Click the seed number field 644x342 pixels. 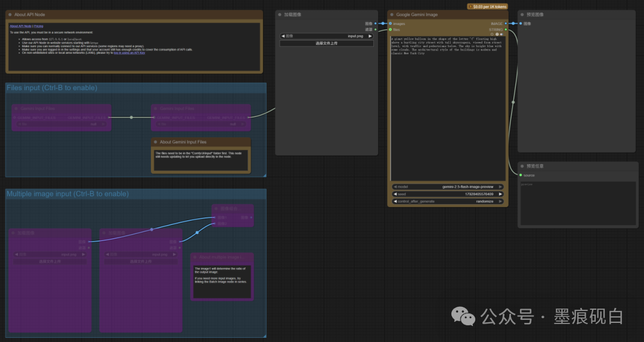[448, 194]
